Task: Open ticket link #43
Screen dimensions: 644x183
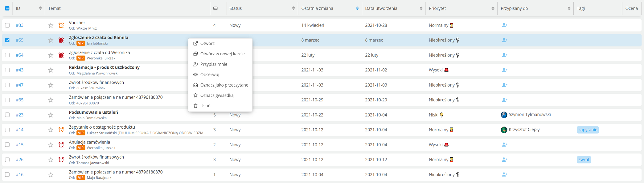Action: click(20, 70)
